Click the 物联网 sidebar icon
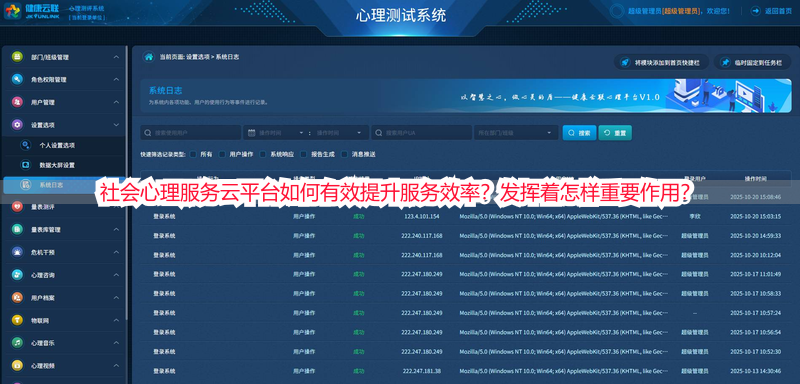 click(x=17, y=320)
